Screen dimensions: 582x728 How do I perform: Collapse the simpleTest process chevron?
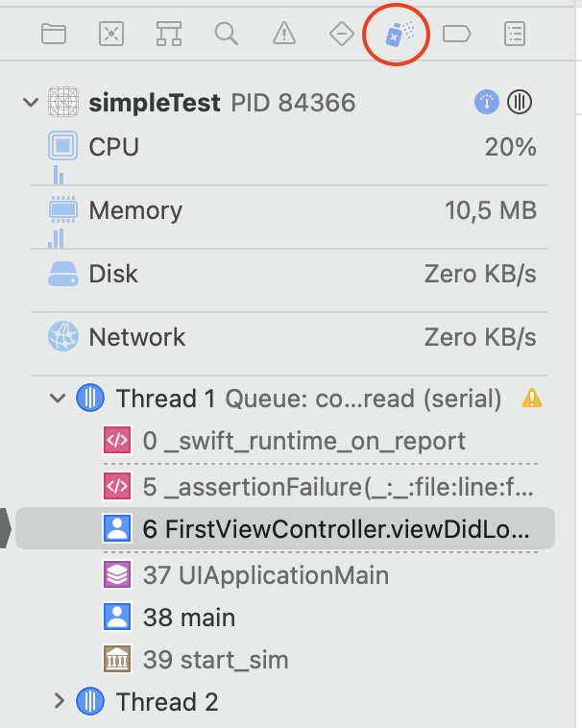pyautogui.click(x=32, y=102)
